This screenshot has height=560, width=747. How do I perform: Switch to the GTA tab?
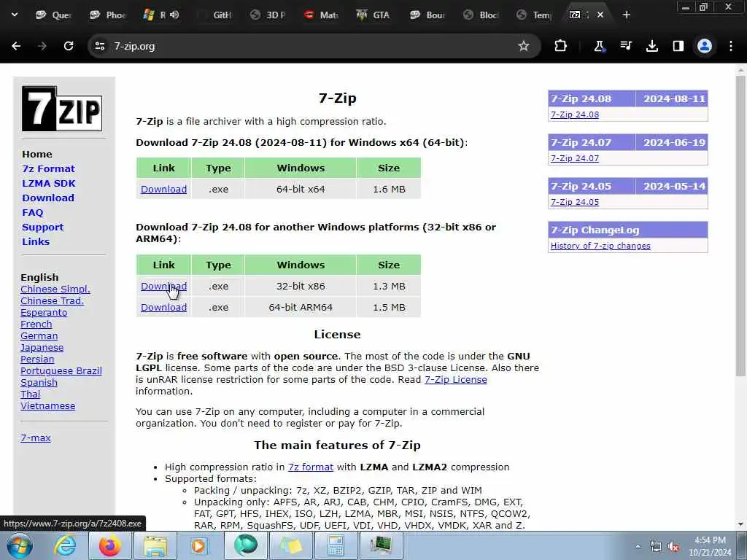click(374, 15)
